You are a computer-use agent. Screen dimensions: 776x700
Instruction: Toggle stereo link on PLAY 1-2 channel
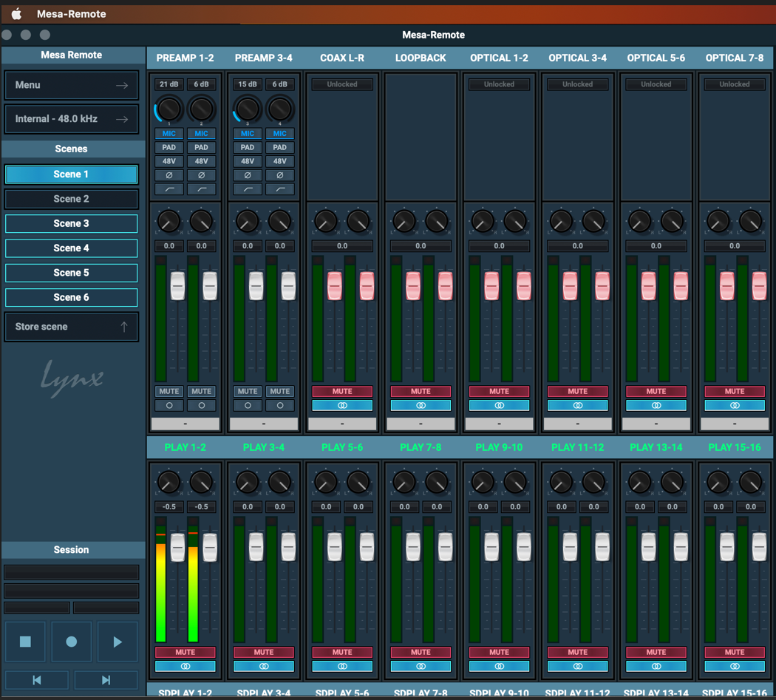pos(185,666)
